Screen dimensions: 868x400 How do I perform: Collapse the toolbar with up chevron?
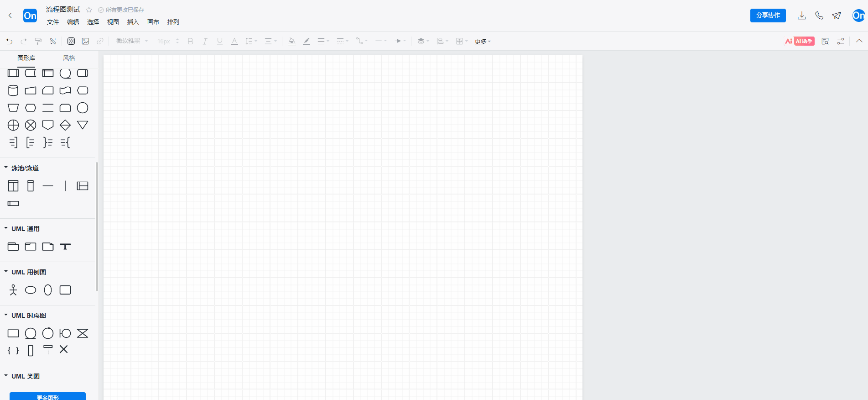(859, 41)
